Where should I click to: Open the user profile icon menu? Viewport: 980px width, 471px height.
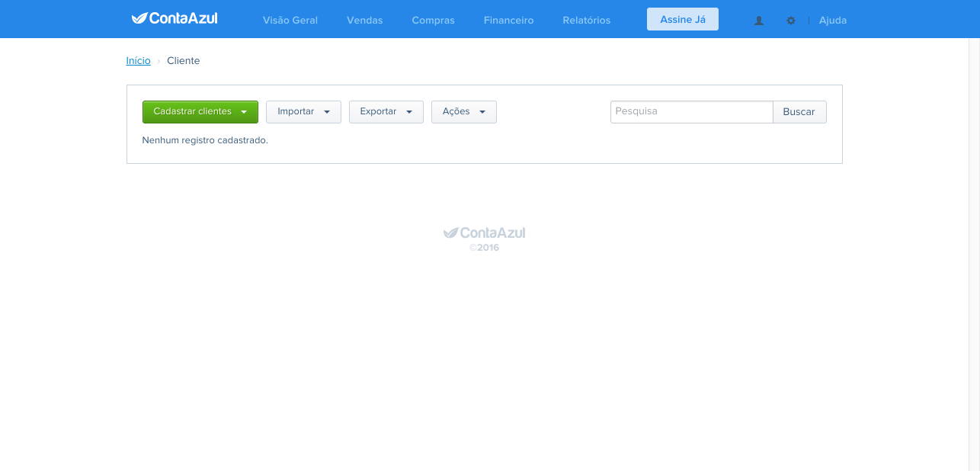point(759,21)
